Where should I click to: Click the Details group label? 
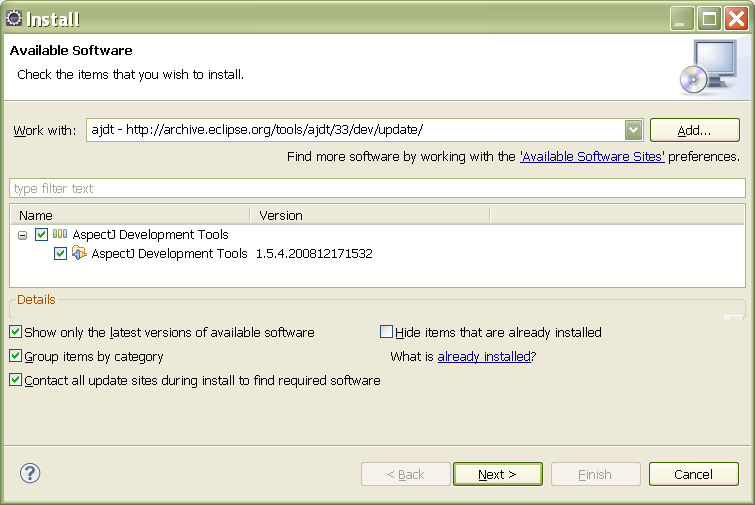point(36,299)
